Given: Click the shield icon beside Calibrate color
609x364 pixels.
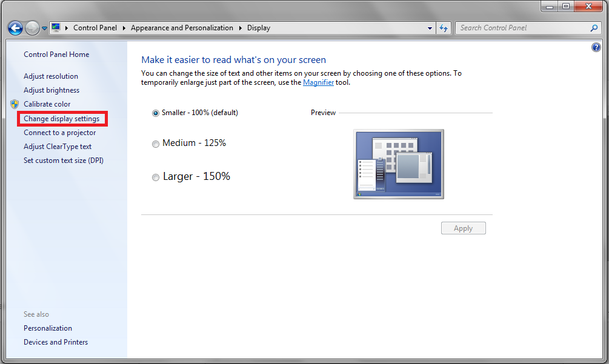Looking at the screenshot, I should click(x=15, y=104).
